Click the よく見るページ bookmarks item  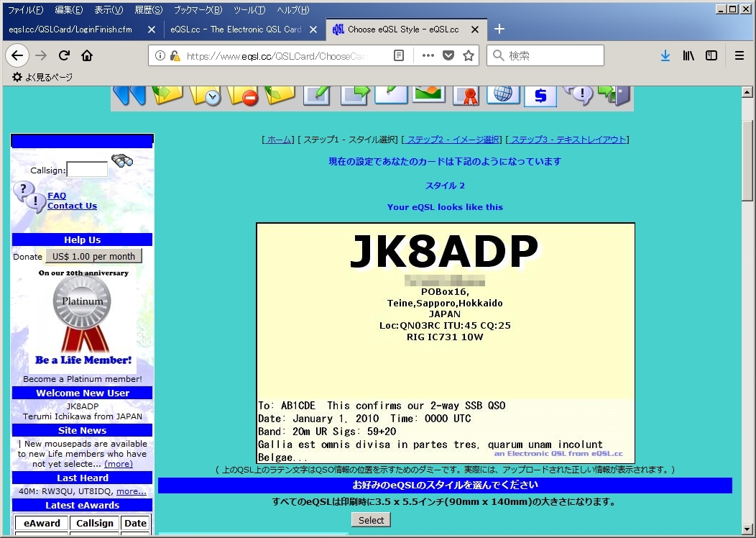(42, 77)
